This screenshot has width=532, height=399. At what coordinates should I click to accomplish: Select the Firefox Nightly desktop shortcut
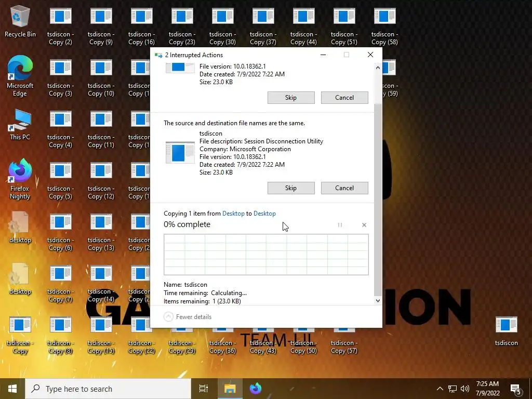click(20, 179)
